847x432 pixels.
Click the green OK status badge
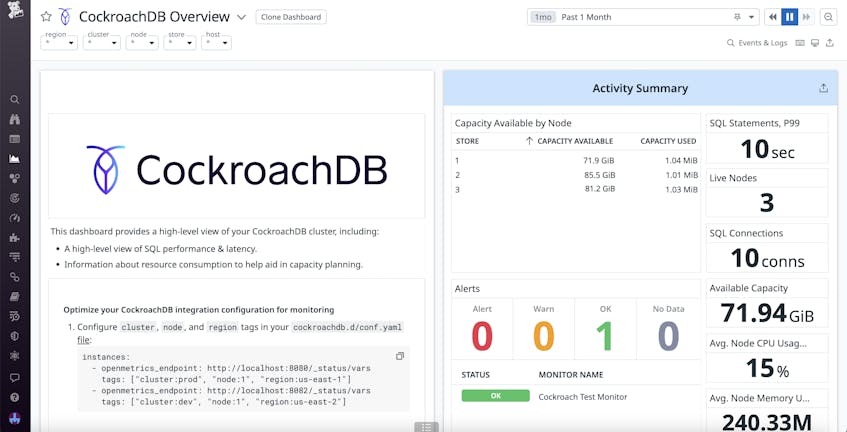point(495,396)
